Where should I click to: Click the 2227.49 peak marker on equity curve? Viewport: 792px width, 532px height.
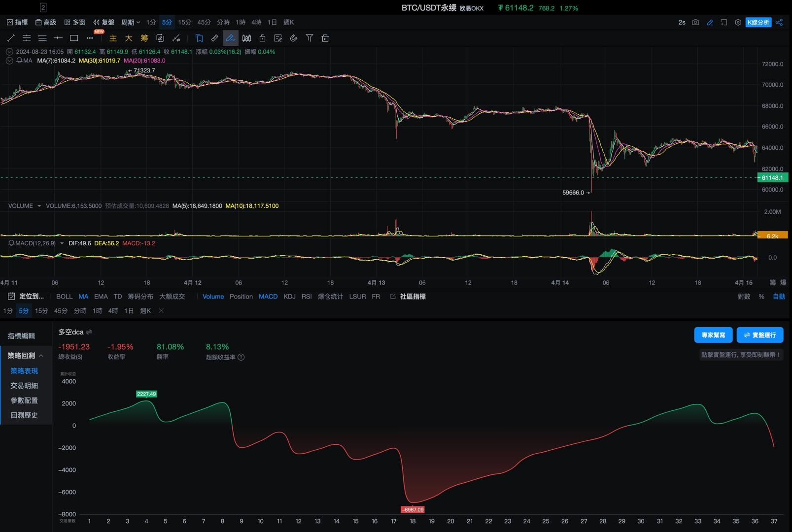(146, 394)
